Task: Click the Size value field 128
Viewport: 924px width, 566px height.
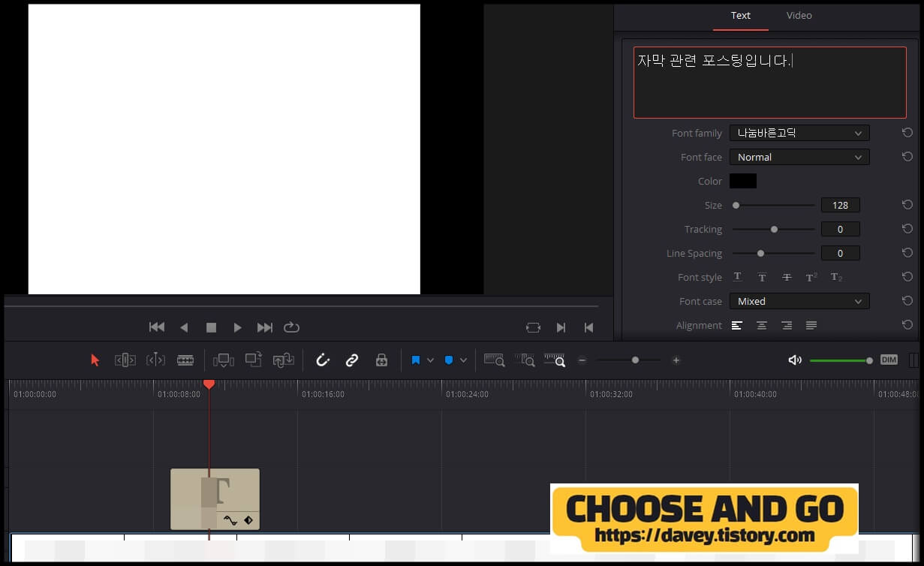Action: point(841,205)
